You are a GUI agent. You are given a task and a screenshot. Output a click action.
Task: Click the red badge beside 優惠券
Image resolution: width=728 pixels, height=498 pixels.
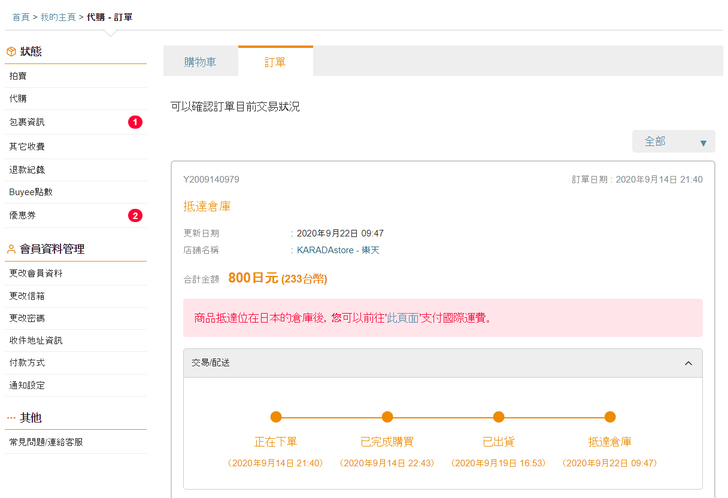[135, 215]
